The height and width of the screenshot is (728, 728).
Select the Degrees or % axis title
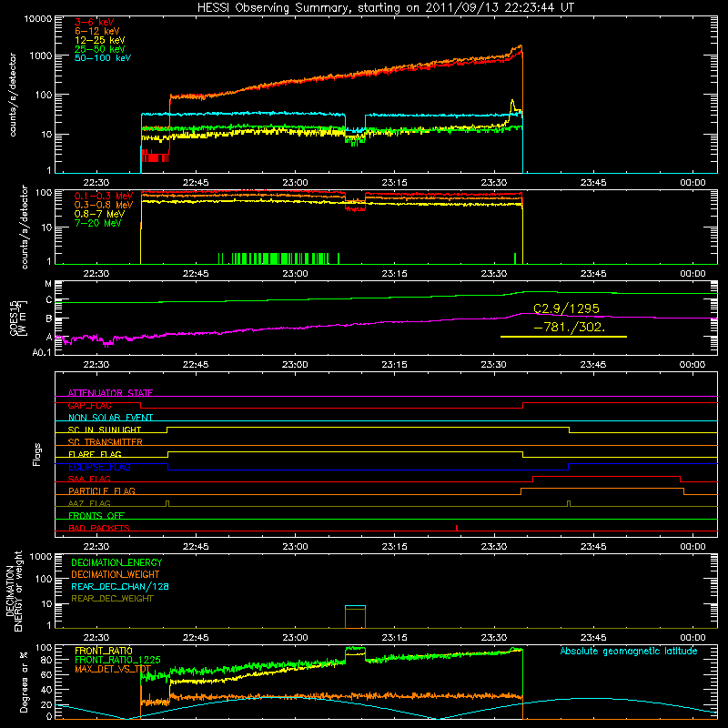[24, 682]
